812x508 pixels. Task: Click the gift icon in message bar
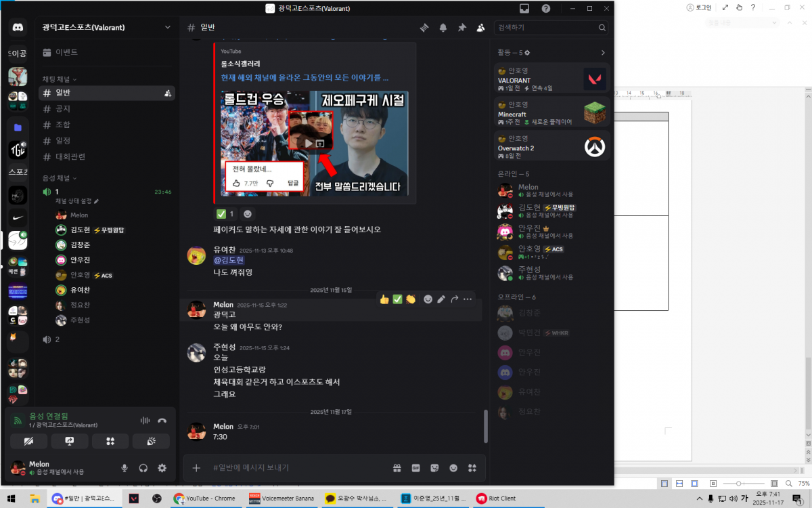coord(397,467)
